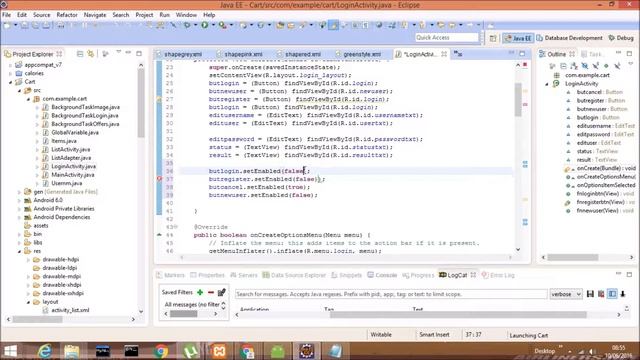Open MainActivity.java in Project Explorer
This screenshot has width=640, height=360.
(x=73, y=175)
